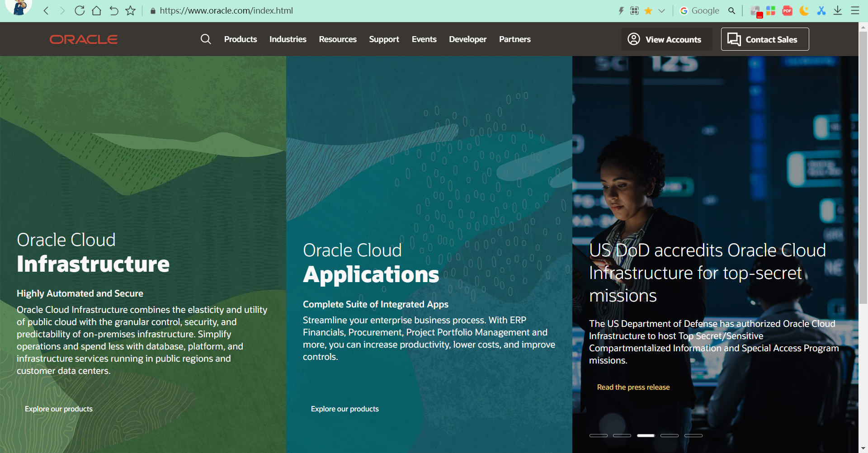Screen dimensions: 868x453
Task: Bookmark page with the outlined star icon
Action: (130, 10)
